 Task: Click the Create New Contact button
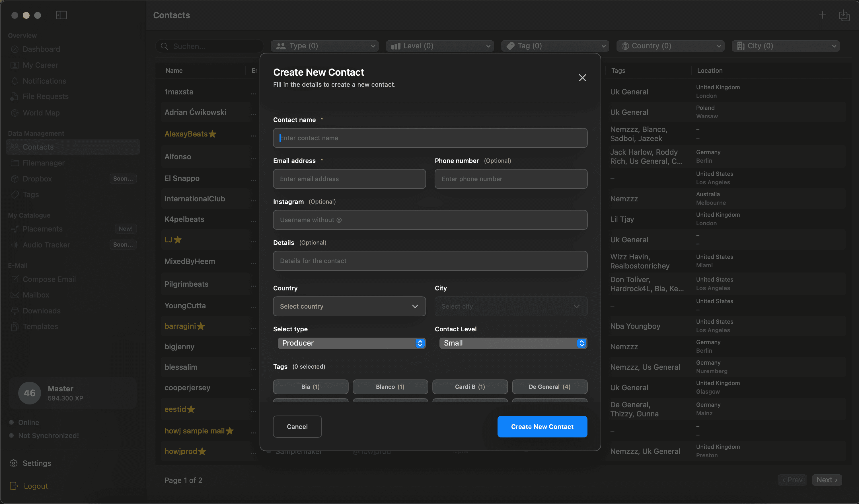[x=542, y=426]
